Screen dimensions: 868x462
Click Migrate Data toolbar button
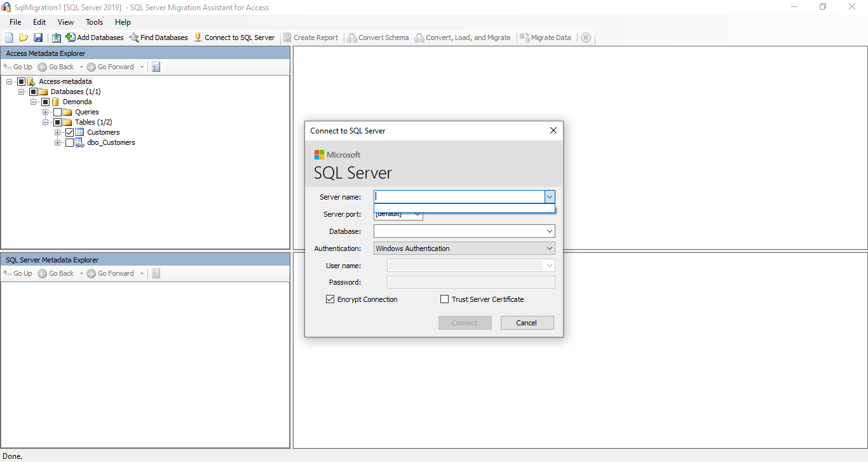546,37
